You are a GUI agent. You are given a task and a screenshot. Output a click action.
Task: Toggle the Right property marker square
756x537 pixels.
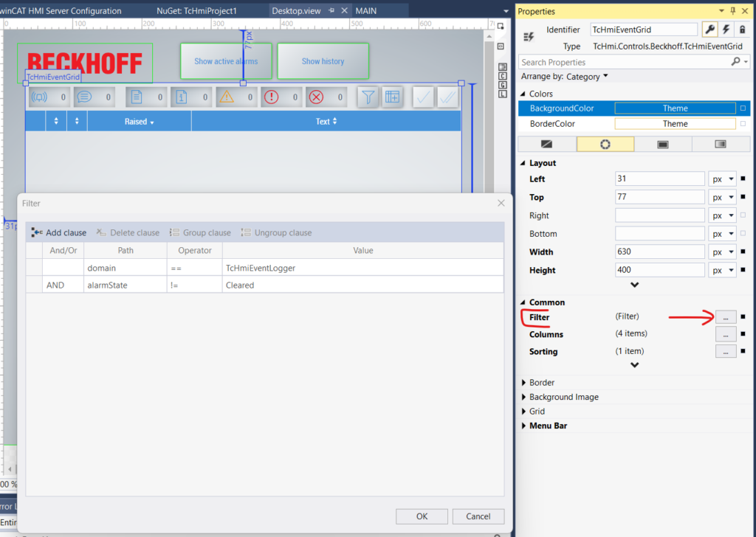tap(743, 215)
